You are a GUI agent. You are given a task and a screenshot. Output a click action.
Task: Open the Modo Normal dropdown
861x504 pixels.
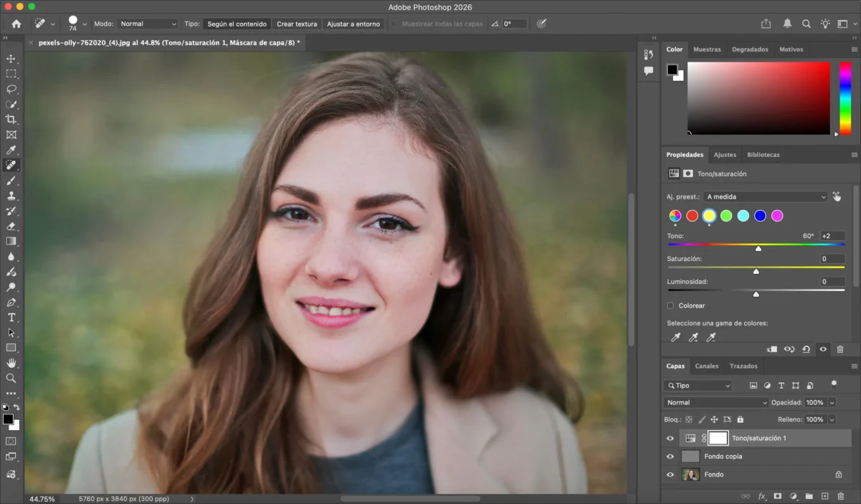[x=147, y=24]
